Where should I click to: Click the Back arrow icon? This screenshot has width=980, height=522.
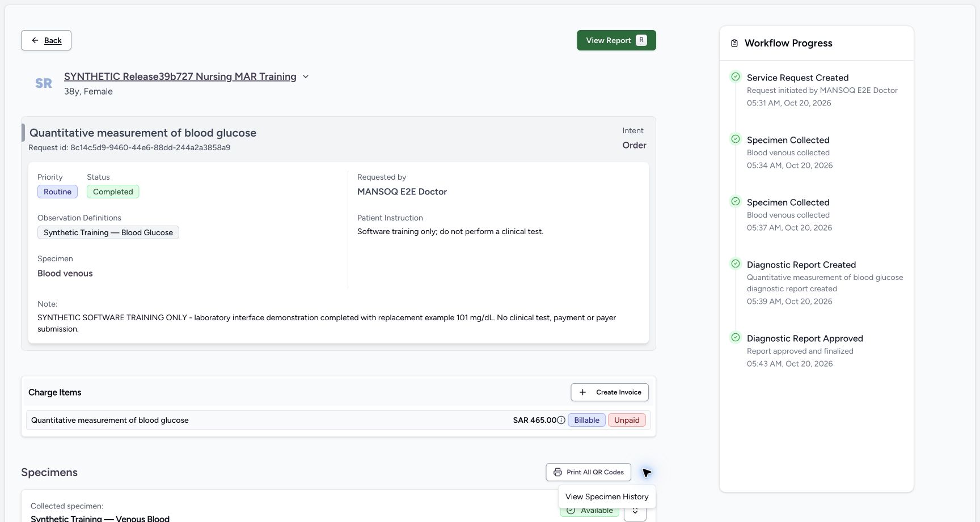tap(35, 40)
